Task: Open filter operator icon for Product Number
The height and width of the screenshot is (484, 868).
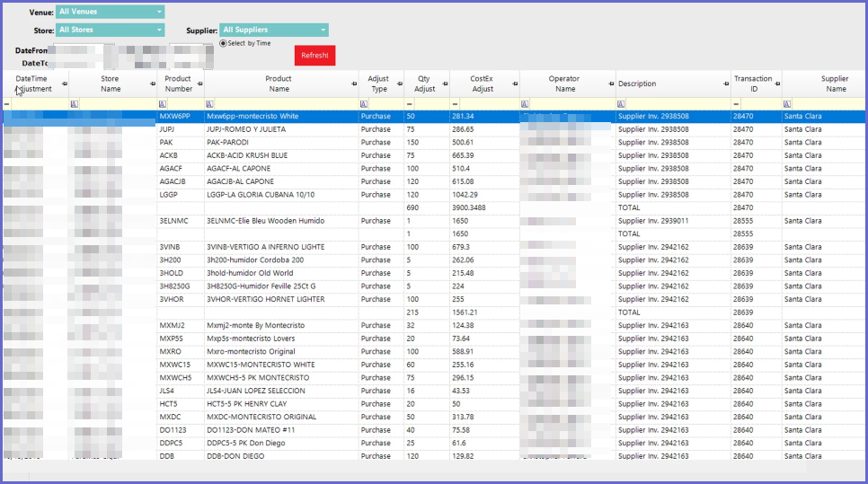Action: coord(163,104)
